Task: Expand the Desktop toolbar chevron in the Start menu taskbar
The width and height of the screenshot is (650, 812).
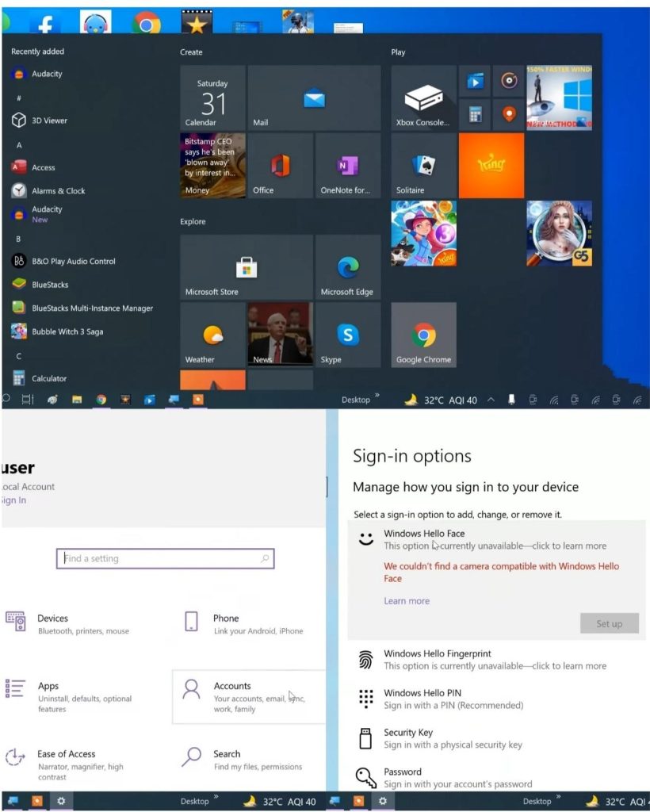Action: (x=377, y=396)
